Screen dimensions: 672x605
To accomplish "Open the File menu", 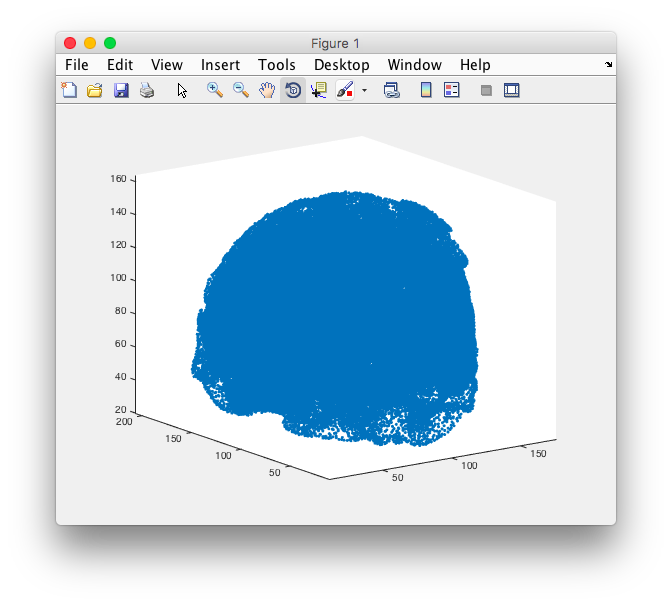I will 77,65.
